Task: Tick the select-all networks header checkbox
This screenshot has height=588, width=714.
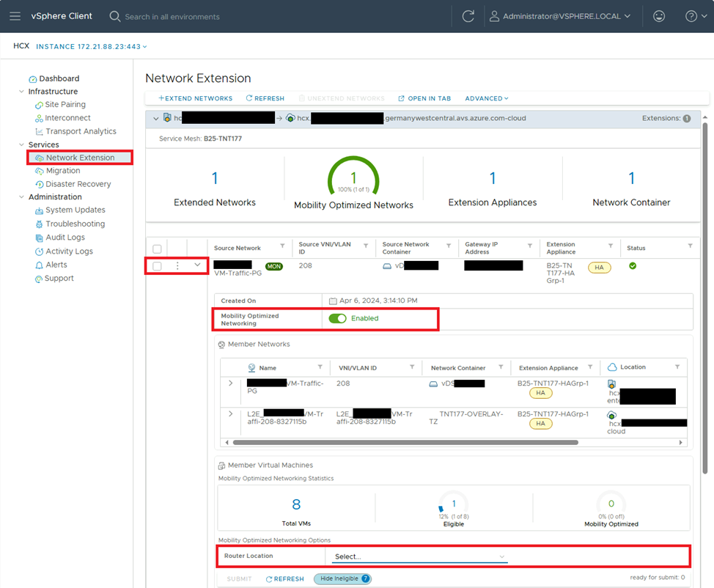Action: pyautogui.click(x=157, y=249)
